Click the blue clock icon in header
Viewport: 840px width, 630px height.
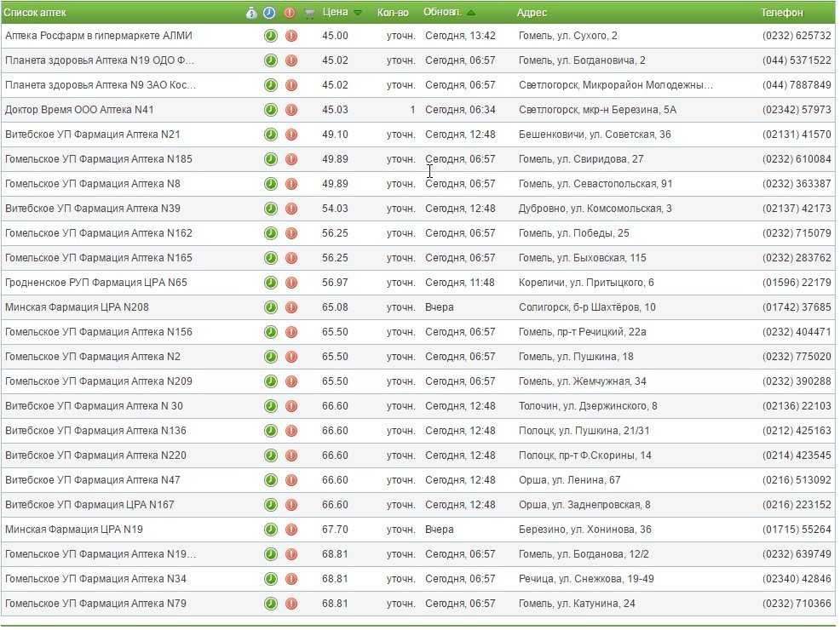pyautogui.click(x=269, y=13)
